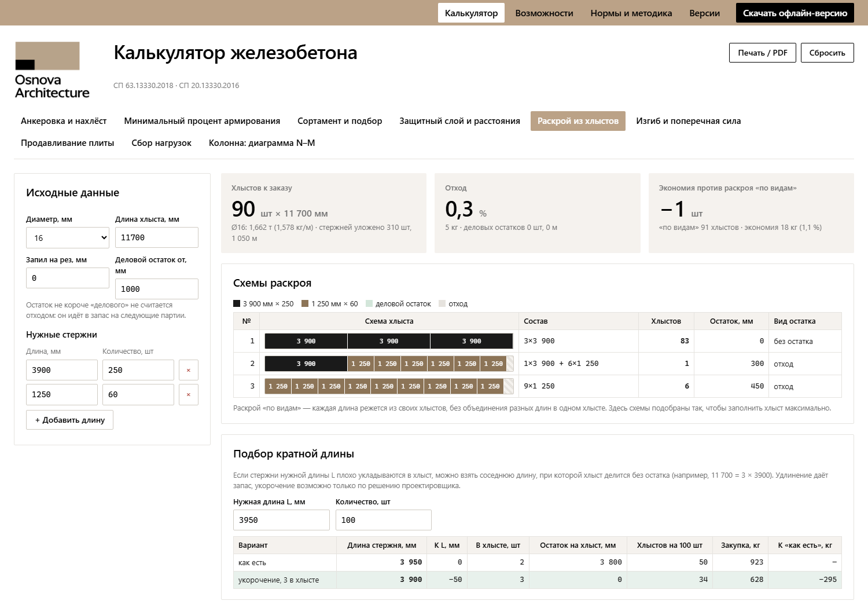Open Защитный слой и расстояния tab
The height and width of the screenshot is (608, 868).
tap(459, 121)
